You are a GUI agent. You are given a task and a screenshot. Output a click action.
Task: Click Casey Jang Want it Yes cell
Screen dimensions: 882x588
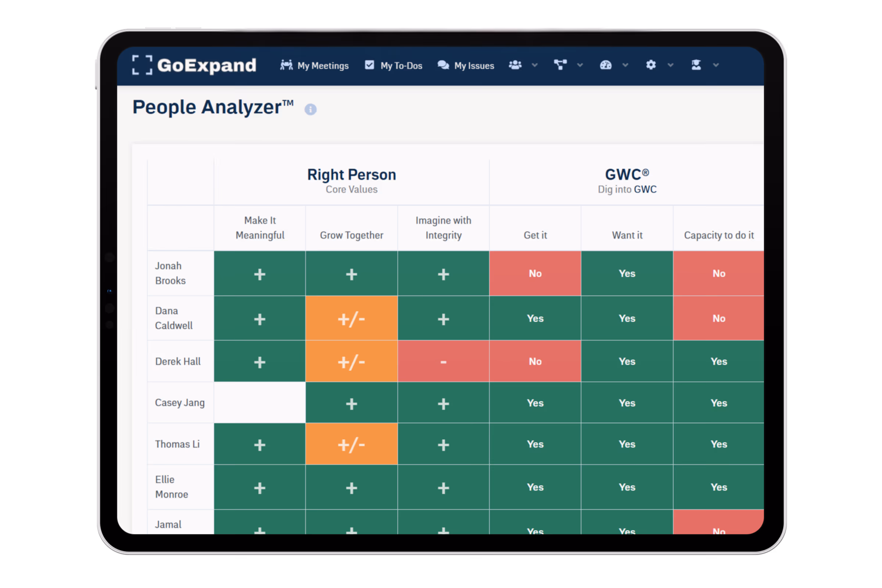tap(627, 403)
